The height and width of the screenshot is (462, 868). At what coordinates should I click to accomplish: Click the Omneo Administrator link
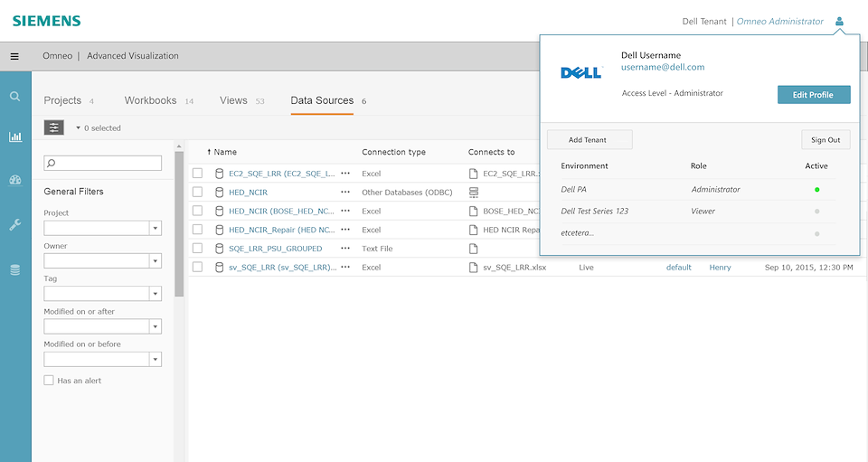pos(780,22)
